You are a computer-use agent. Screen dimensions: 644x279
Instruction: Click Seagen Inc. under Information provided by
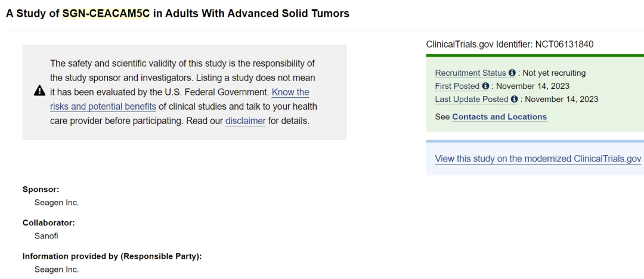57,269
